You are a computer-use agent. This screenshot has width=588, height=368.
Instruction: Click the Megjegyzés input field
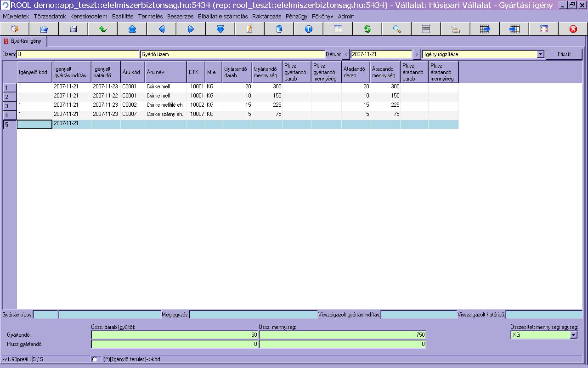click(254, 315)
